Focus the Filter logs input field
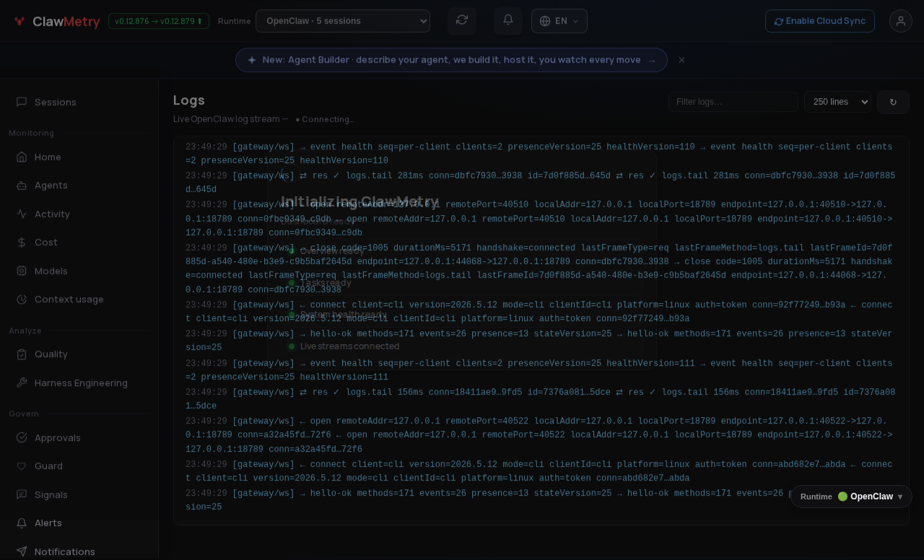 (733, 102)
